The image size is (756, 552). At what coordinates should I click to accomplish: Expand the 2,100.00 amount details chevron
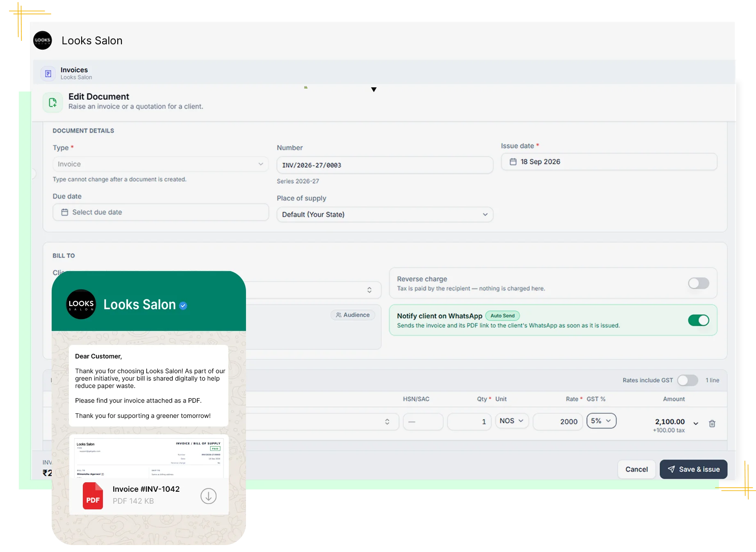(x=696, y=424)
